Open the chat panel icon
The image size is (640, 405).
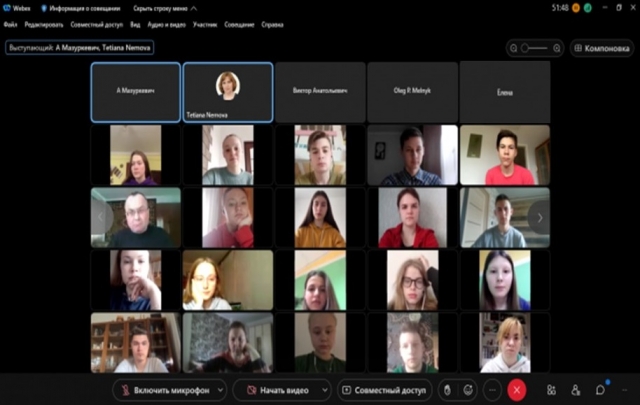pos(600,390)
